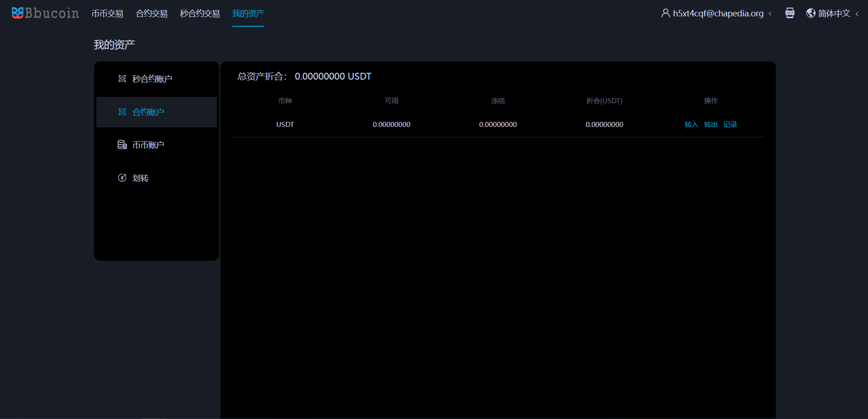The image size is (868, 419).
Task: Click the user profile icon
Action: [x=665, y=13]
